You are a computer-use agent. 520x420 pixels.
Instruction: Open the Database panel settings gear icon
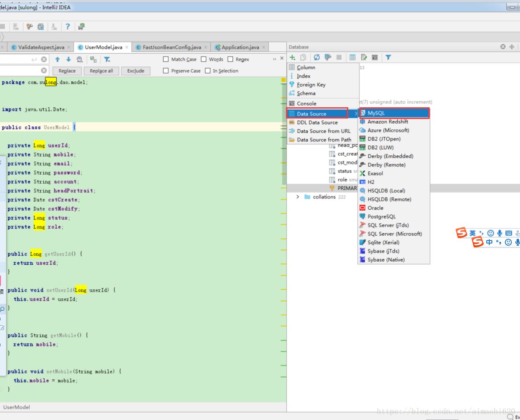[x=503, y=47]
